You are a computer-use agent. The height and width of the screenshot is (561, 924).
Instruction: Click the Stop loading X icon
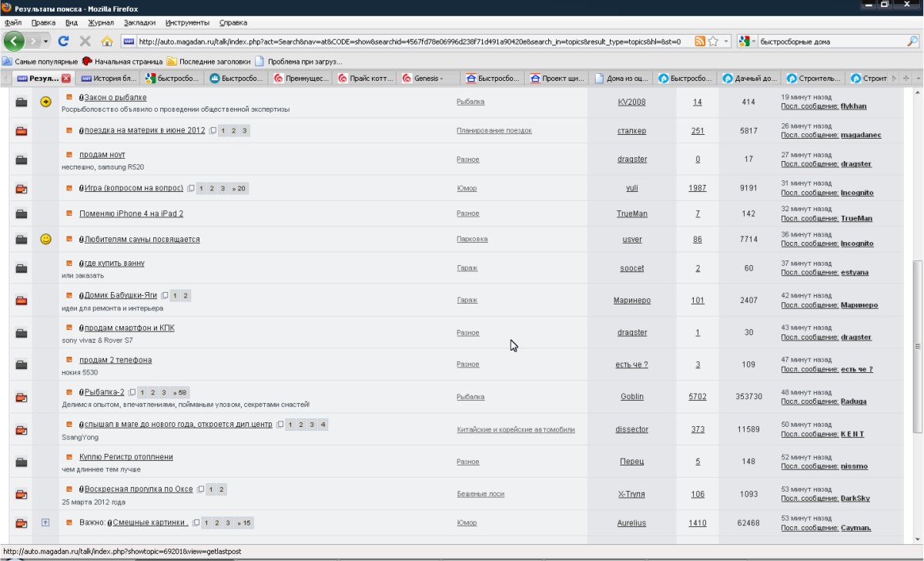85,41
